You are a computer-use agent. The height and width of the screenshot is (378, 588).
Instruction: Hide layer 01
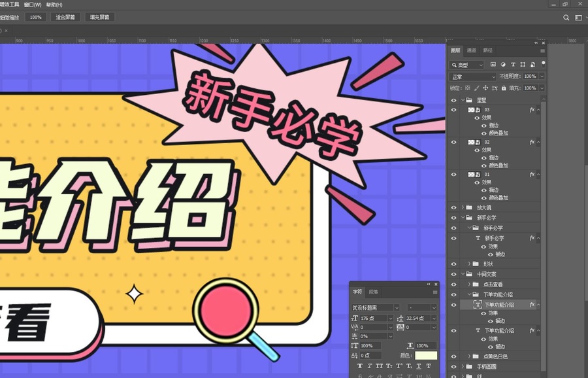[454, 175]
